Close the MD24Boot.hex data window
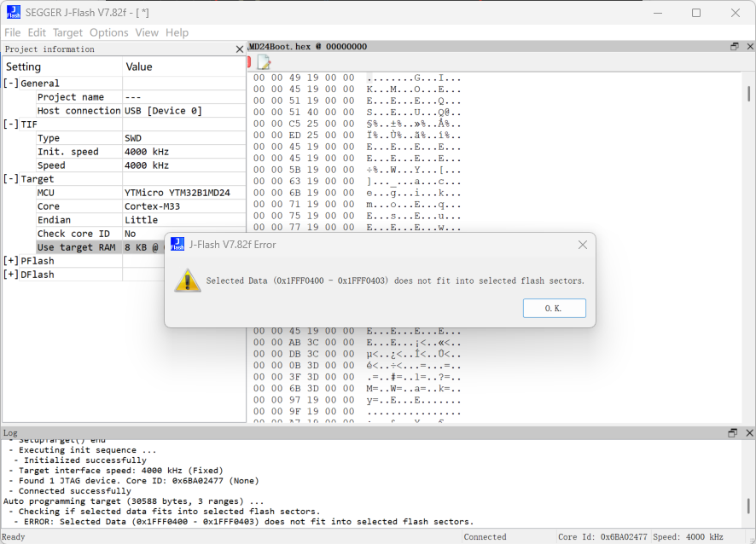 [750, 46]
